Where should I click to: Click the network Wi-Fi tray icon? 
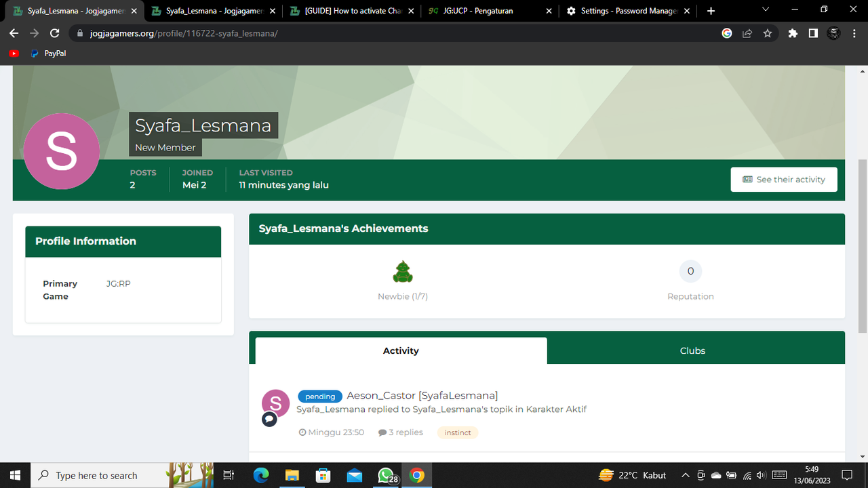[747, 475]
